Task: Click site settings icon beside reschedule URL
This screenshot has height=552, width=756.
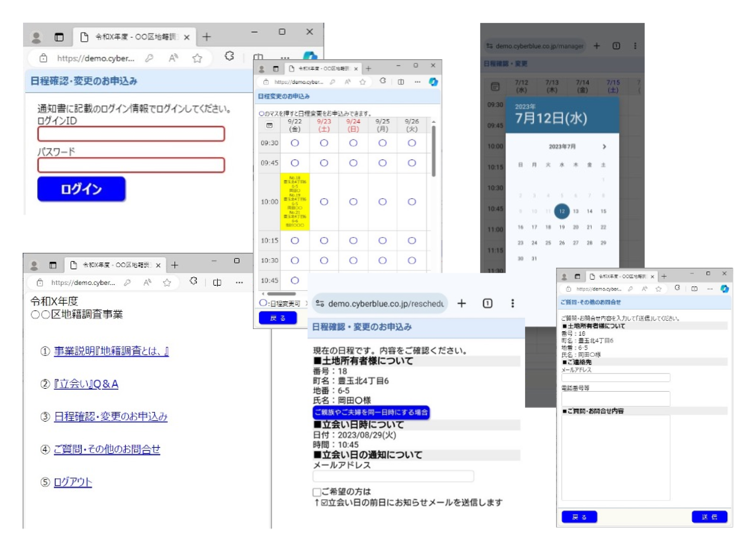Action: [x=320, y=303]
